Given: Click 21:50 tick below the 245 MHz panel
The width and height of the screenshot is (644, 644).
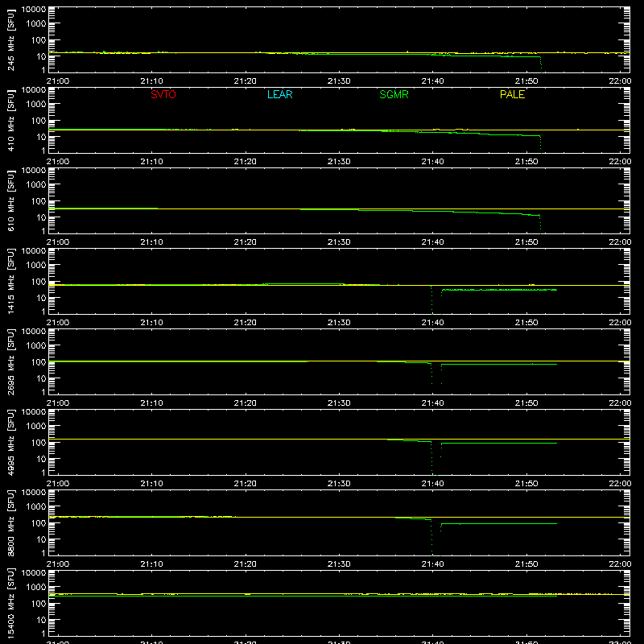Looking at the screenshot, I should (x=526, y=81).
